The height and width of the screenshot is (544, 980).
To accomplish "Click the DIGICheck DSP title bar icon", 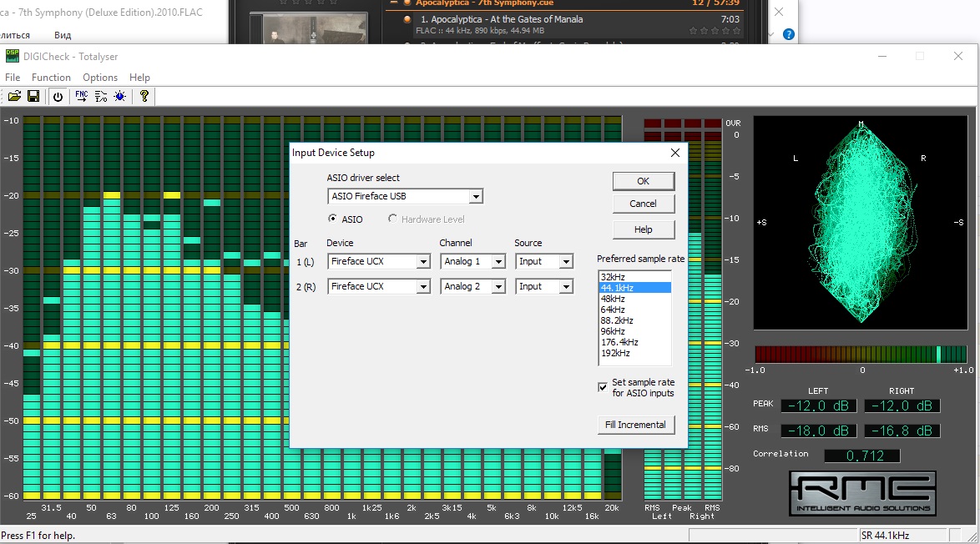I will [12, 56].
